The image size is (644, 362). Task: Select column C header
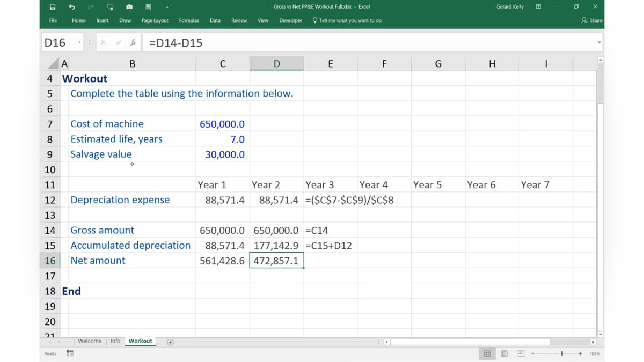coord(223,64)
